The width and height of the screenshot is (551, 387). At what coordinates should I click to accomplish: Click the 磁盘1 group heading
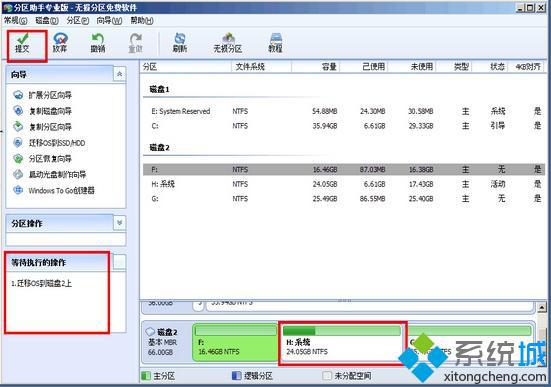click(x=160, y=89)
